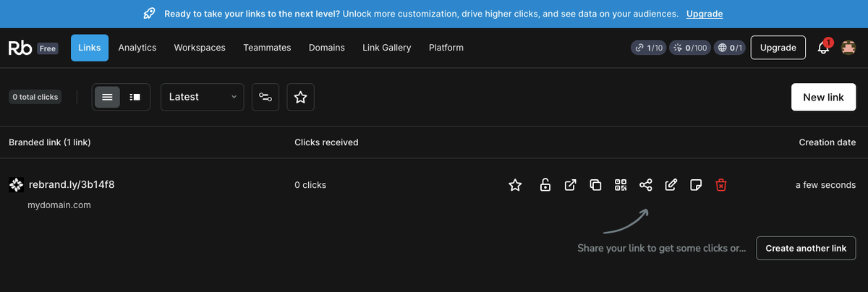Click the Clicks received column header
This screenshot has width=868, height=292.
pos(326,142)
